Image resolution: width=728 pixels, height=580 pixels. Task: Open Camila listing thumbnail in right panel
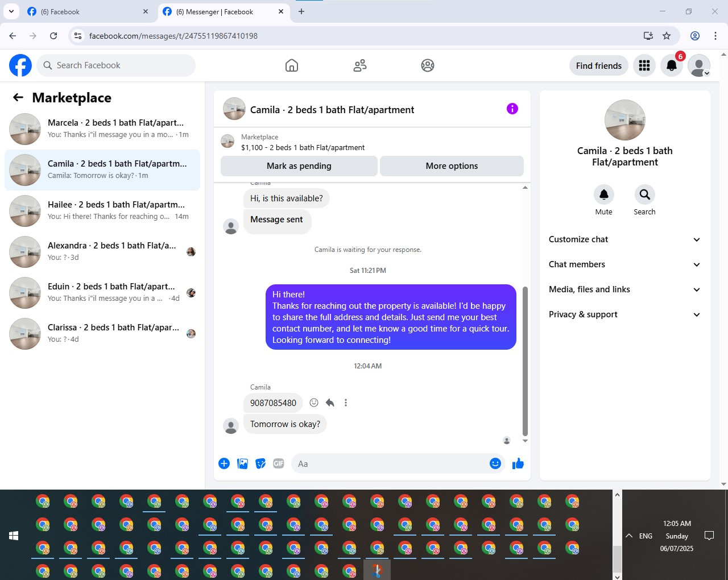point(625,120)
